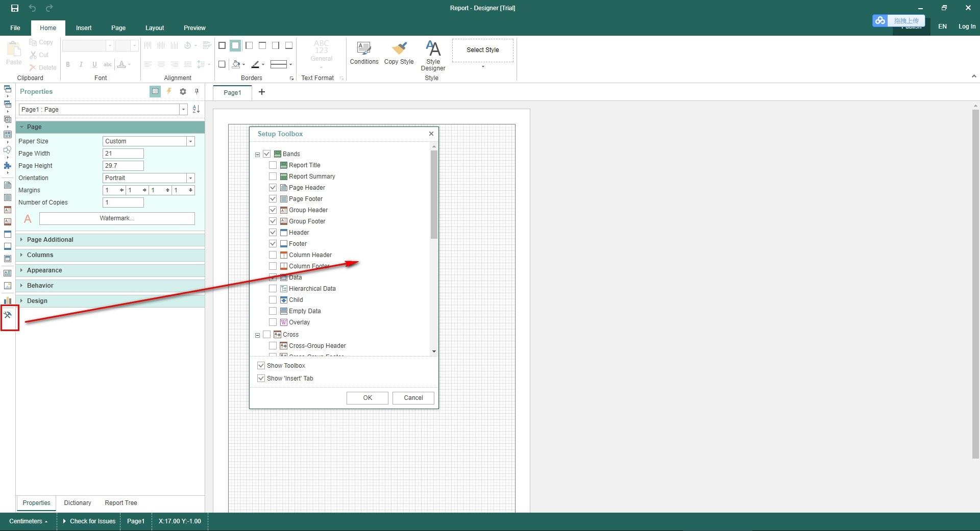
Task: Click the Copy Style brush icon
Action: (399, 49)
